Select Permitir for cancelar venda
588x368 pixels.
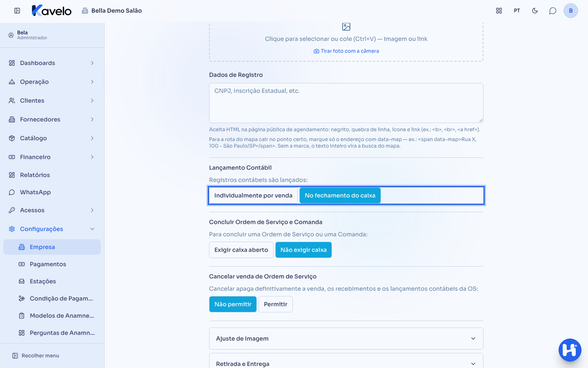point(276,304)
